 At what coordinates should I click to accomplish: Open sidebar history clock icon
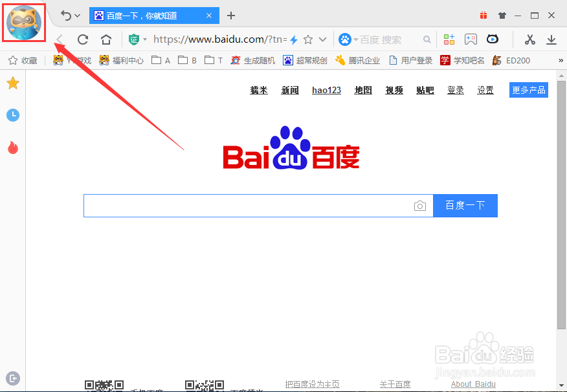tap(13, 115)
